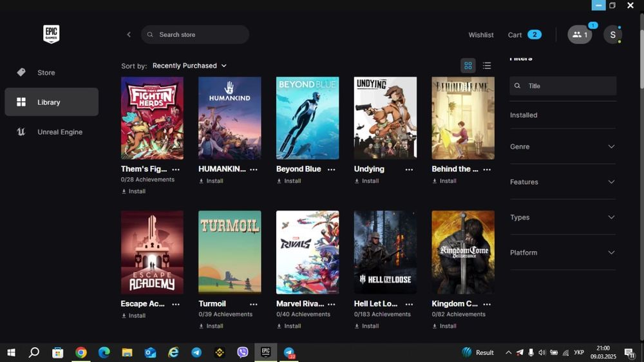Open the Store section in sidebar
The image size is (644, 362).
pyautogui.click(x=52, y=73)
